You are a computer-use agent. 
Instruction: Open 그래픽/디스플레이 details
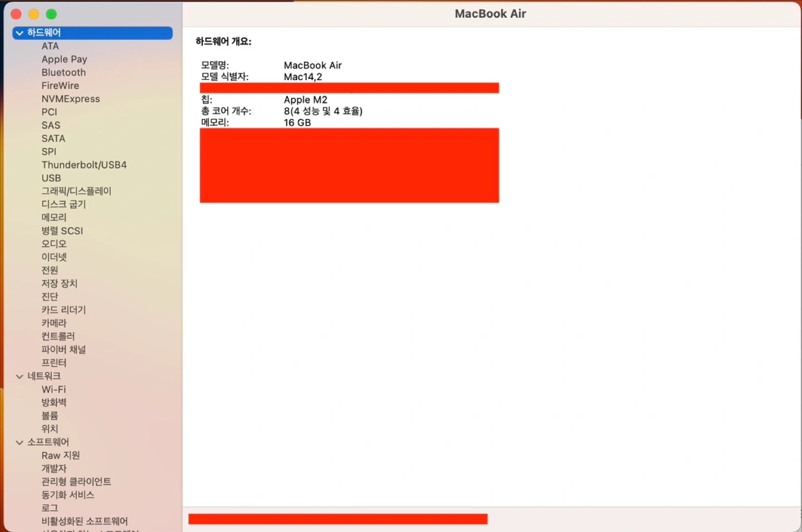(x=76, y=191)
